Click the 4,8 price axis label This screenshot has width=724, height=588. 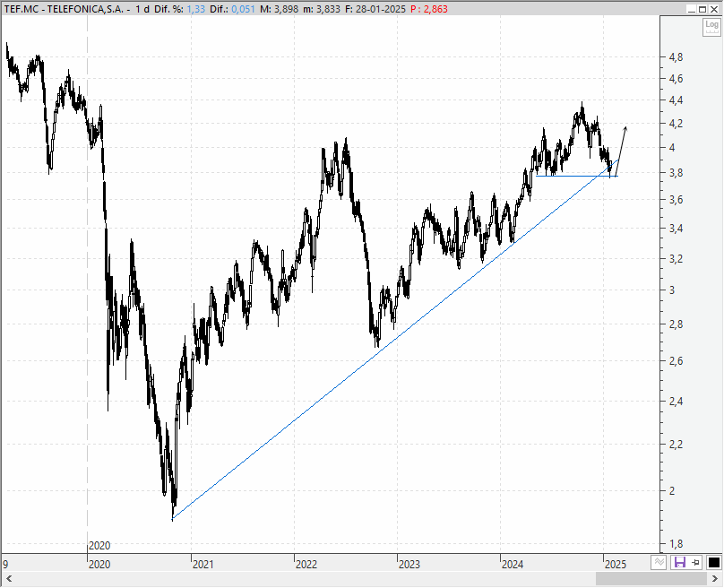click(x=676, y=57)
